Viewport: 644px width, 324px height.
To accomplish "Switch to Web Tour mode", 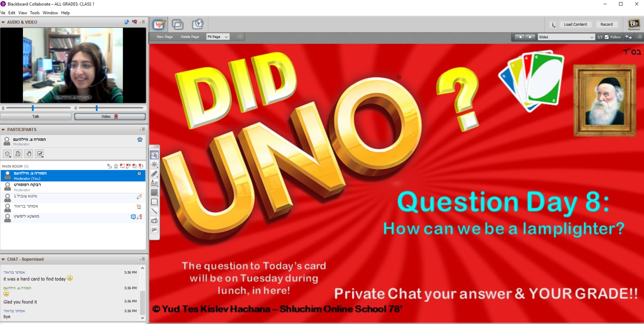I will coord(198,25).
